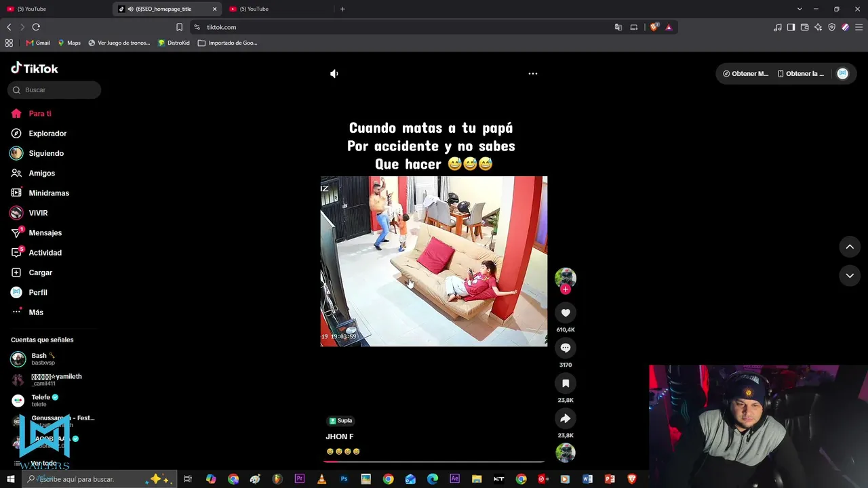Viewport: 868px width, 488px height.
Task: Open the Gmail bookmark
Action: click(38, 43)
